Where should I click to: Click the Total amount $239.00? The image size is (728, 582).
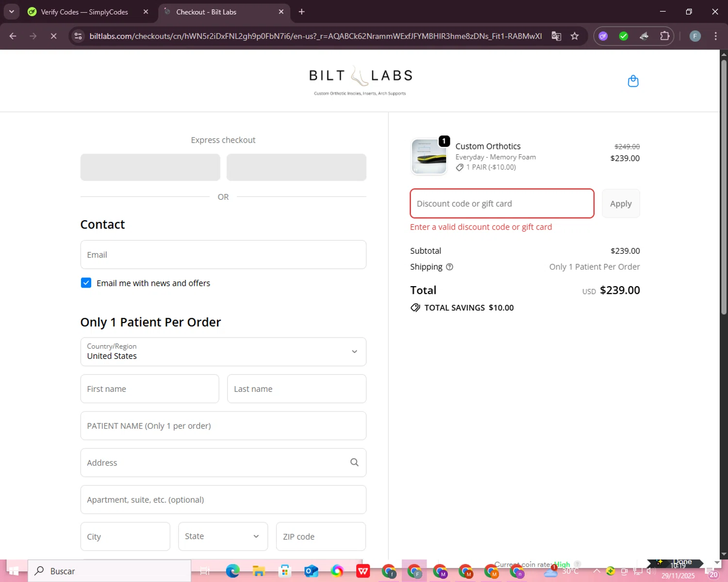point(620,290)
